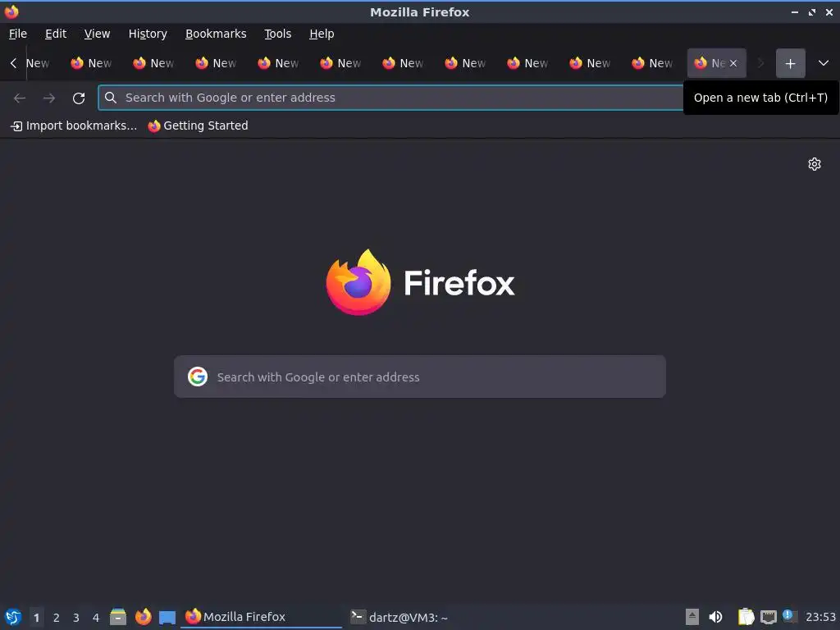
Task: Select the Mozilla Firefox taskbar entry
Action: 262,617
